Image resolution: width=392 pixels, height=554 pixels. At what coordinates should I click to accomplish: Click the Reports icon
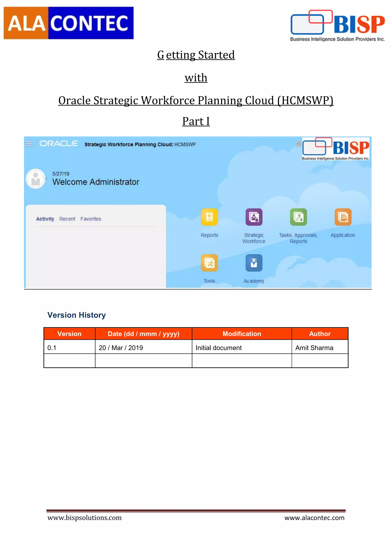209,217
